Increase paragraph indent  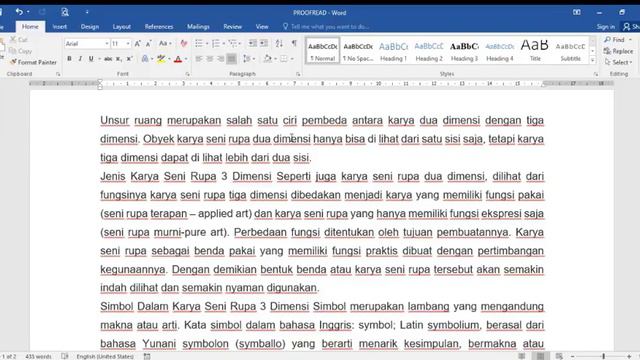pos(264,43)
